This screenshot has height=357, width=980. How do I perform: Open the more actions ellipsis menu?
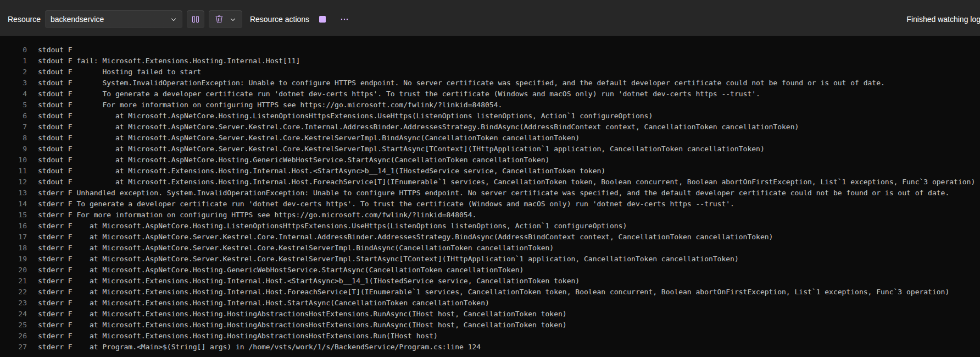pos(344,19)
